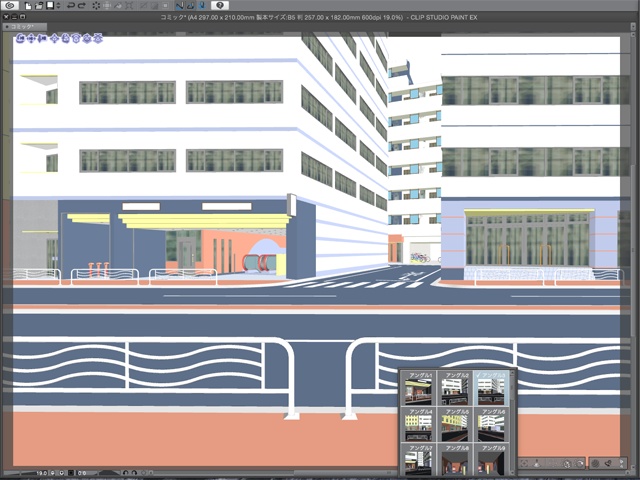
Task: Choose the アングル6 camera preset thumbnail
Action: [491, 424]
